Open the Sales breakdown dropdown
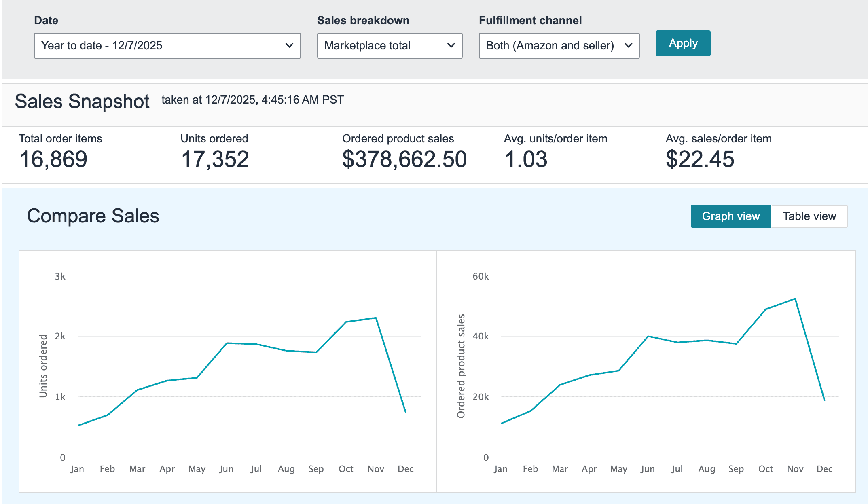The width and height of the screenshot is (868, 504). pos(390,45)
